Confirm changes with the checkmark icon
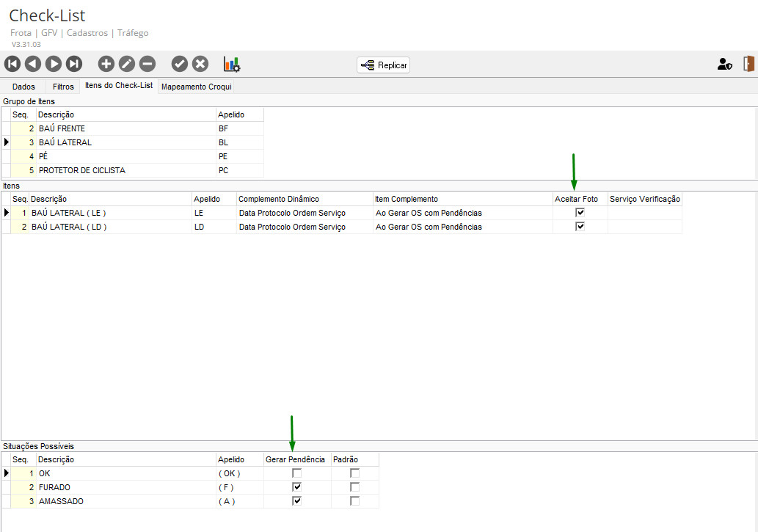Screen dimensions: 758x532 pos(179,64)
